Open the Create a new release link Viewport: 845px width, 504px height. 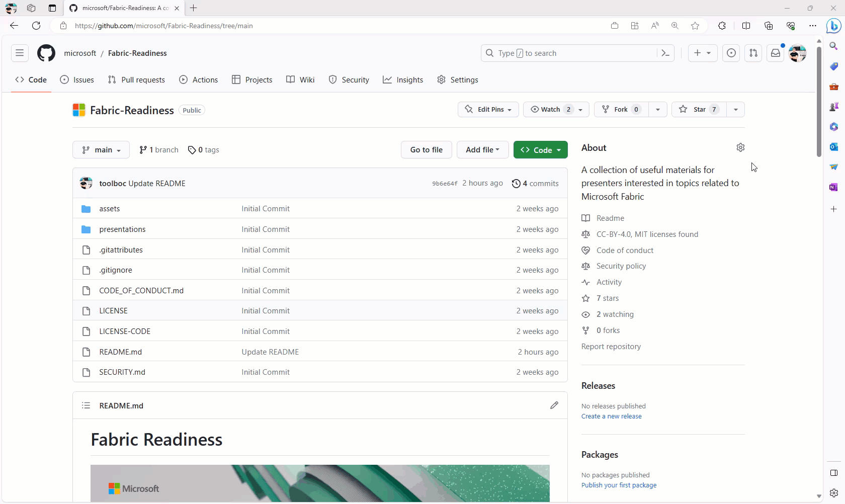611,416
